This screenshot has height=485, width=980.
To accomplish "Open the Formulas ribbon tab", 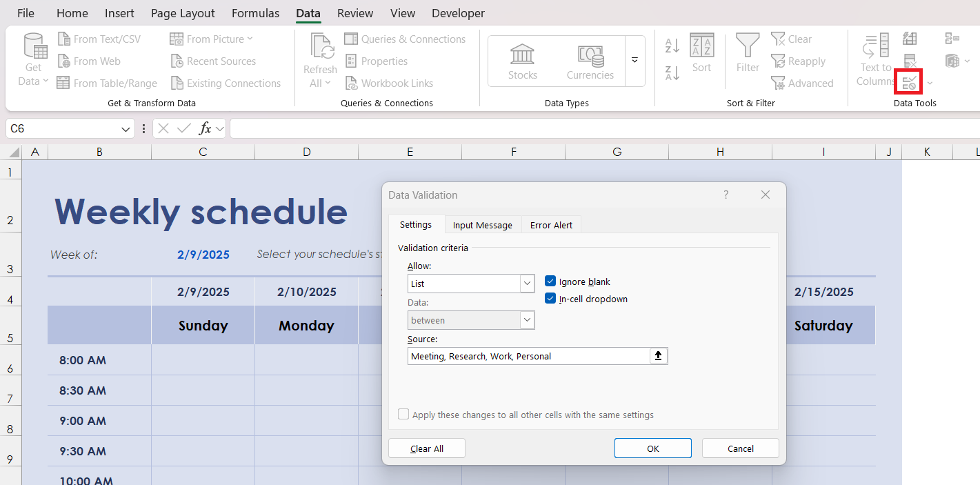I will pos(255,13).
